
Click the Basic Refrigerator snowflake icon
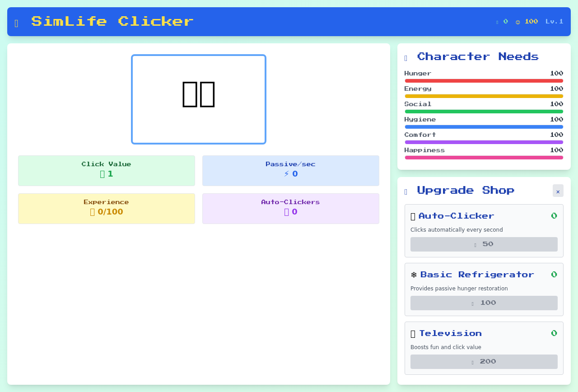pos(414,275)
